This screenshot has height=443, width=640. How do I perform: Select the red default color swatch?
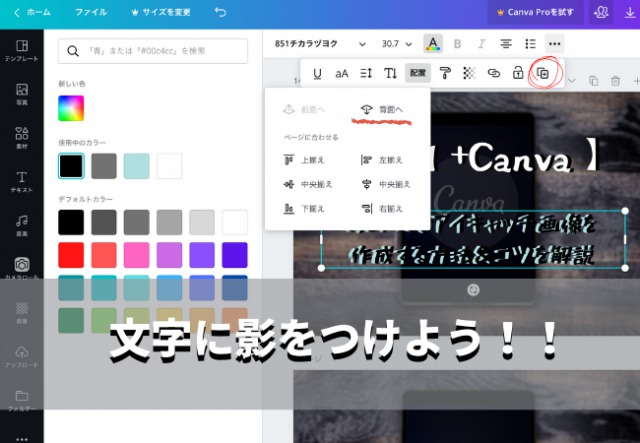click(71, 255)
